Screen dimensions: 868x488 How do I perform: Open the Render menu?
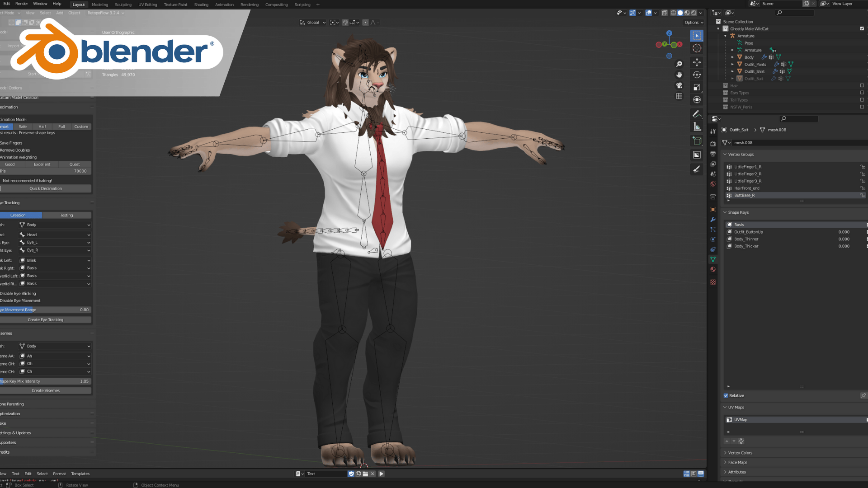point(21,4)
